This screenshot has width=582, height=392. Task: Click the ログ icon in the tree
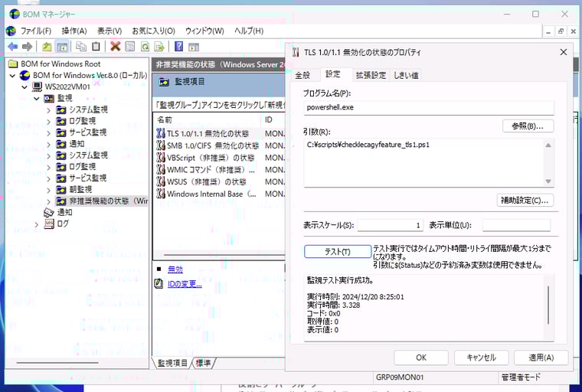coord(49,224)
